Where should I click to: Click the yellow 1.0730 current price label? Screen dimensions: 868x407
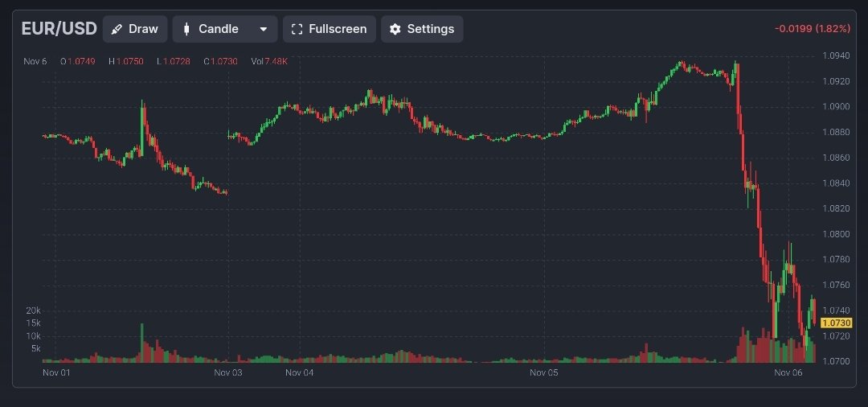(836, 323)
